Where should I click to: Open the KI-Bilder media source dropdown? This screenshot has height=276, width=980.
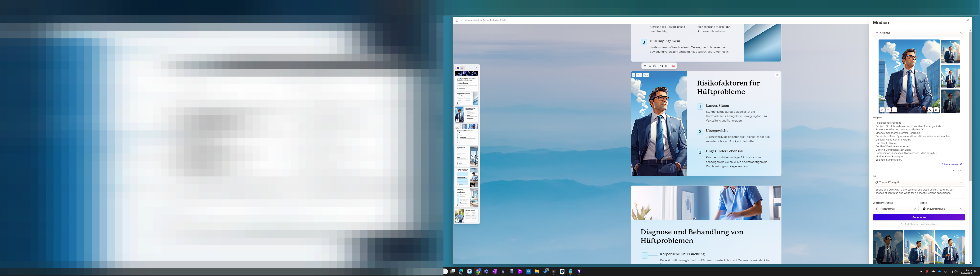point(919,33)
